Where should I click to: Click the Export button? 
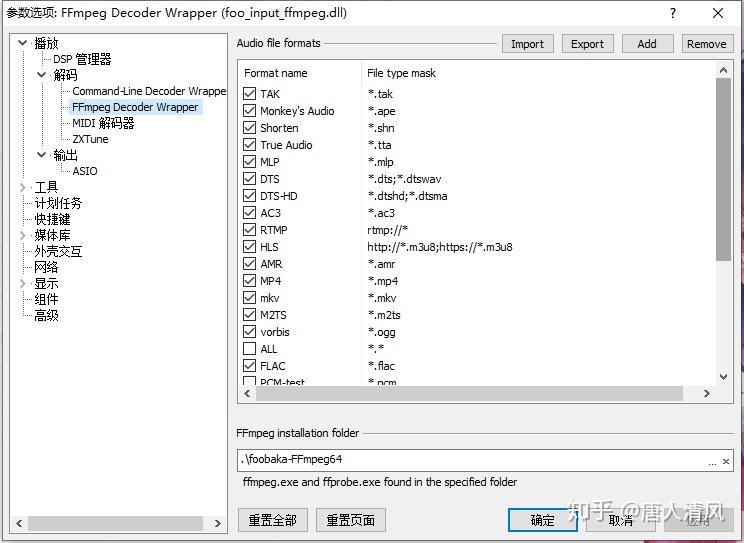click(587, 44)
